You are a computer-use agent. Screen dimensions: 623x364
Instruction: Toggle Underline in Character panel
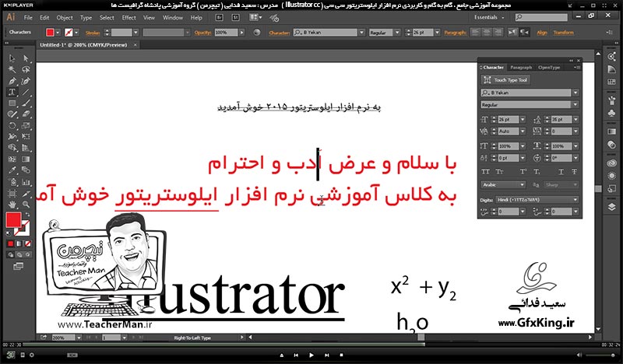pyautogui.click(x=561, y=171)
